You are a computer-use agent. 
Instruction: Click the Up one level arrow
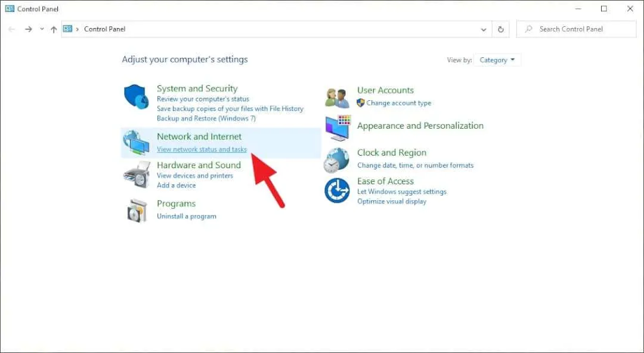coord(54,29)
